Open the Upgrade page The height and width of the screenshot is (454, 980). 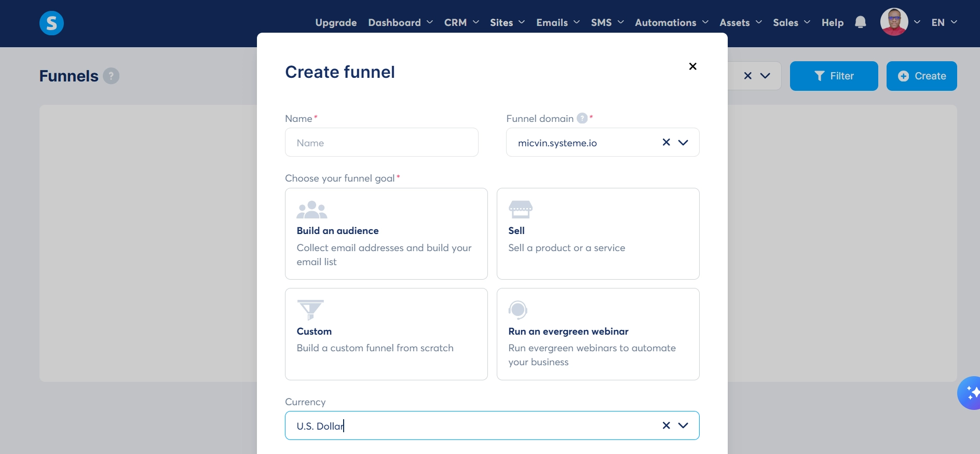point(336,22)
